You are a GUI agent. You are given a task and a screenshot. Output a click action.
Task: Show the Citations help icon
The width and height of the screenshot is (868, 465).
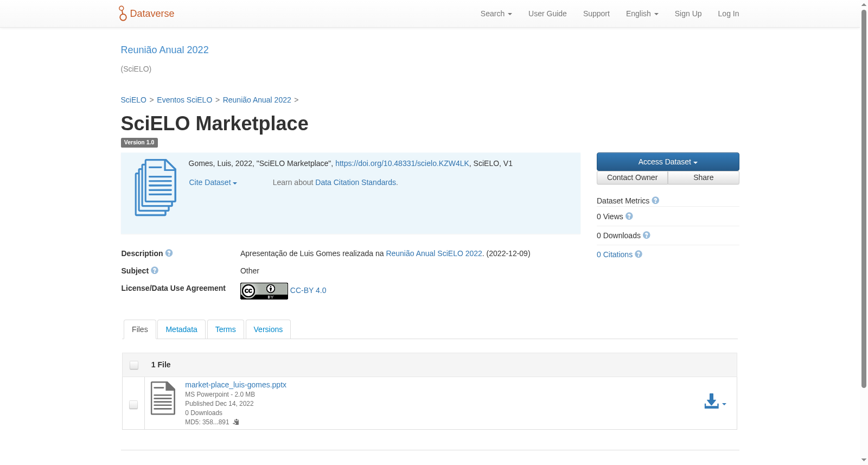(639, 254)
